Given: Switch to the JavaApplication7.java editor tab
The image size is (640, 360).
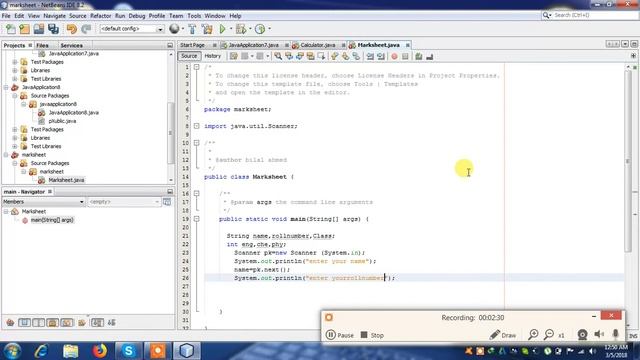Looking at the screenshot, I should [x=253, y=45].
